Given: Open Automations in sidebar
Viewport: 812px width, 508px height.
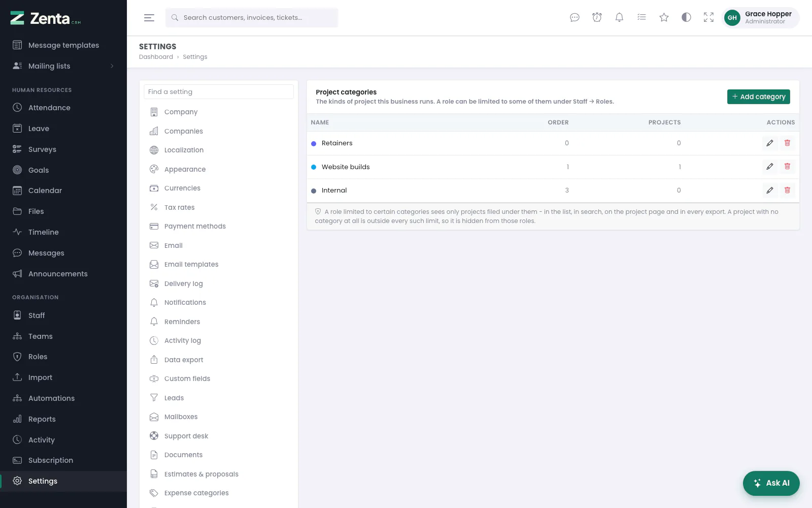Looking at the screenshot, I should pos(63,398).
